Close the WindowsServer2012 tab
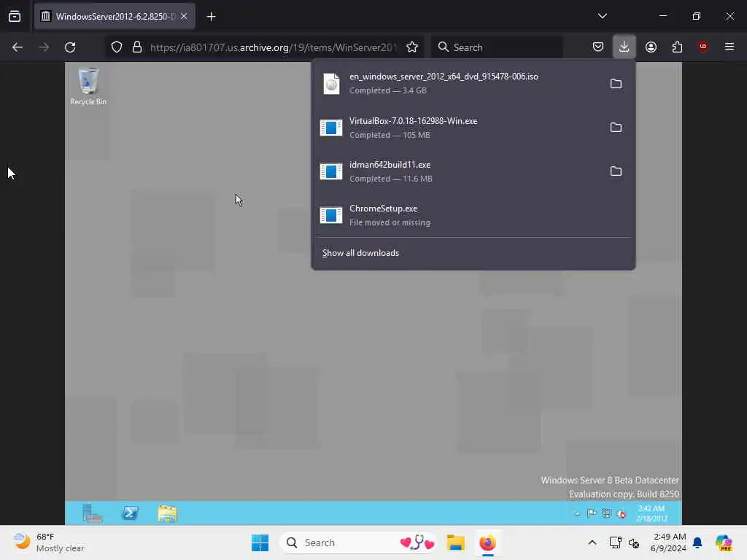 pyautogui.click(x=184, y=16)
